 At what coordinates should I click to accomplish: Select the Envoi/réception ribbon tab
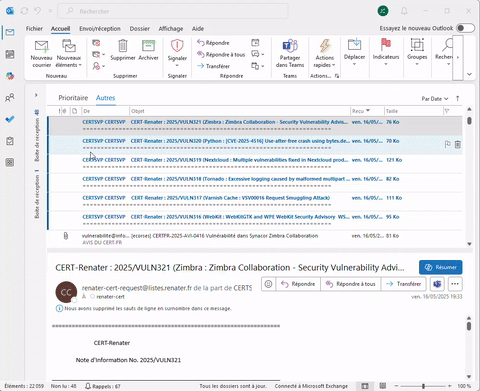[100, 29]
